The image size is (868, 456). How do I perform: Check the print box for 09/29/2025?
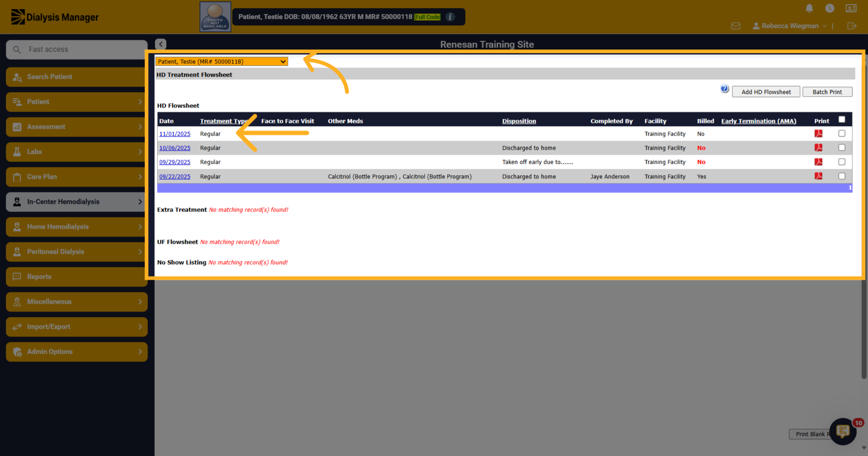[x=842, y=162]
